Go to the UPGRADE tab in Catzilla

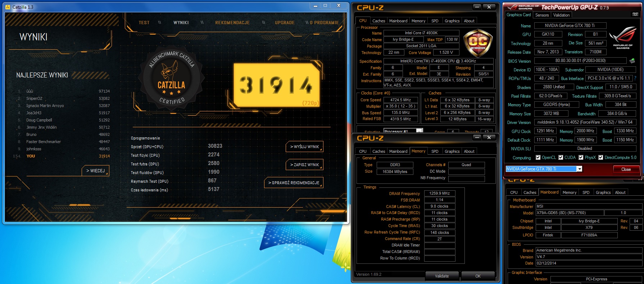[x=285, y=22]
